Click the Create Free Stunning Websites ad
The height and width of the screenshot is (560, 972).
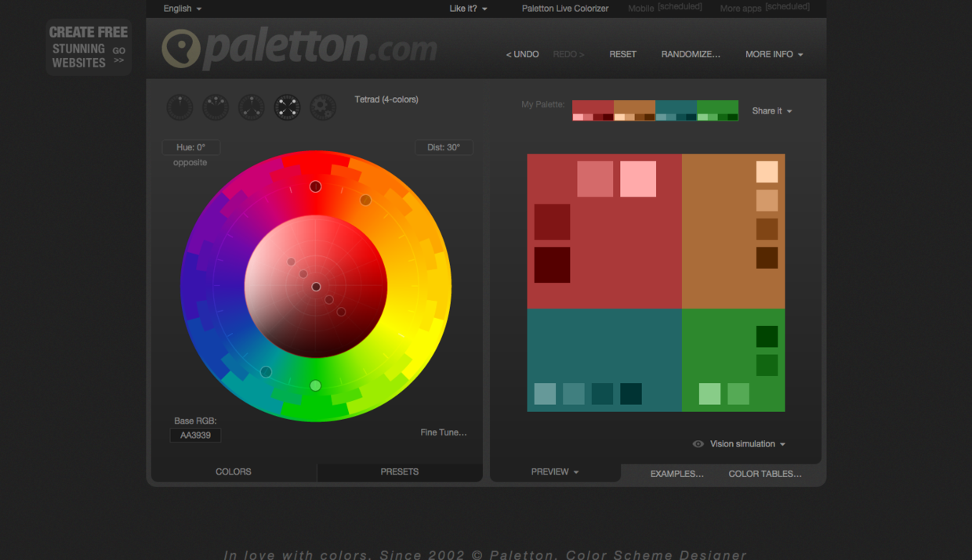[x=88, y=47]
